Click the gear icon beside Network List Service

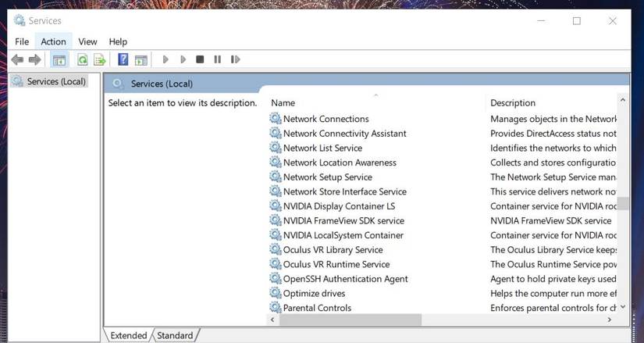pos(276,148)
